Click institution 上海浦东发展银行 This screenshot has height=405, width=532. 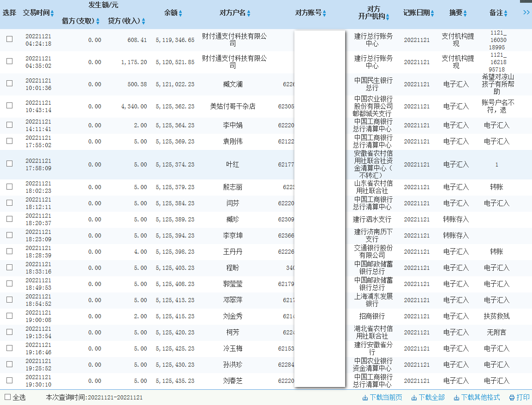(373, 300)
